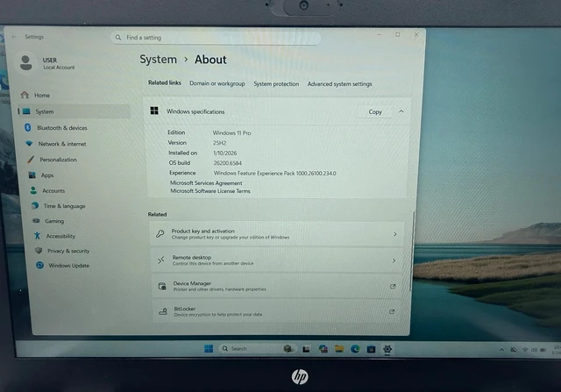Select the OS build 26200.6584 value

(x=228, y=163)
